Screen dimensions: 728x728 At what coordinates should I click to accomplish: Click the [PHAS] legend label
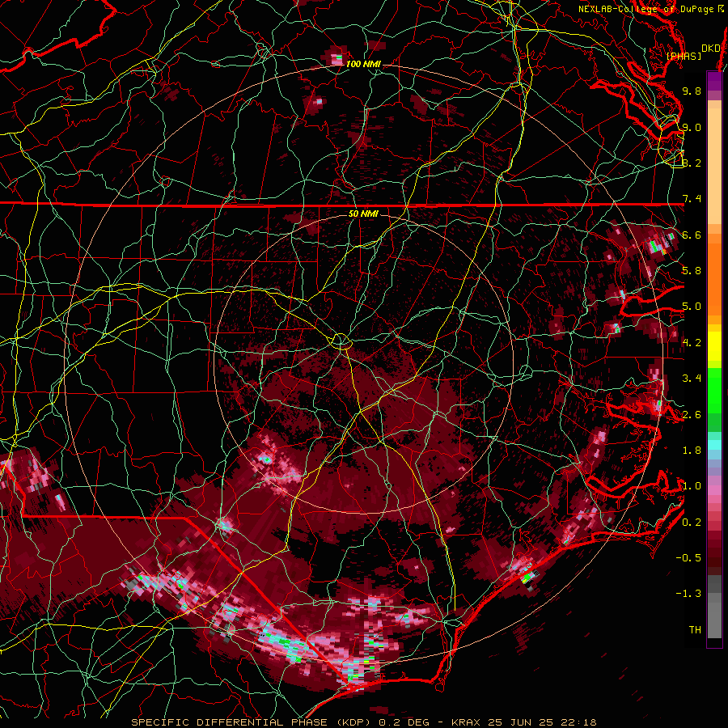coord(684,56)
